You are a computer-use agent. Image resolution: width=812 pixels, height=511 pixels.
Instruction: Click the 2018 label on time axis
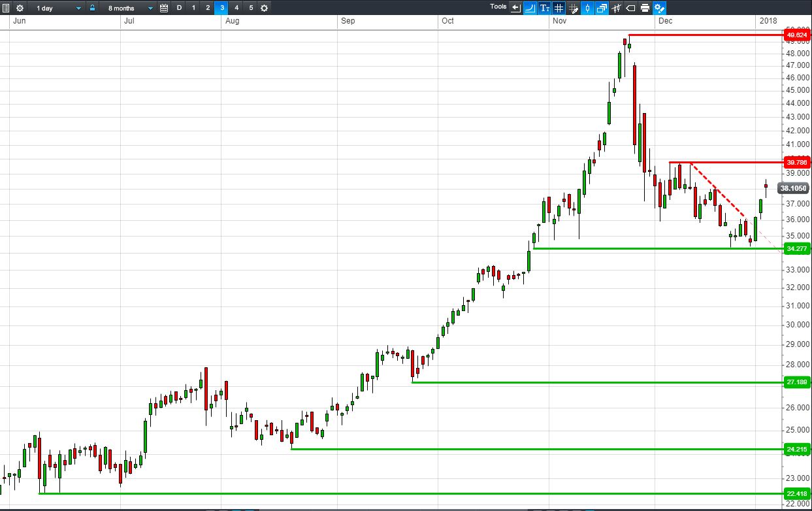pyautogui.click(x=768, y=21)
